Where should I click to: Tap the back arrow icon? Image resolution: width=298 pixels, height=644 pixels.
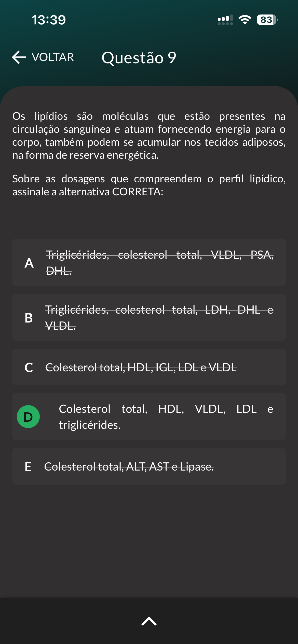coord(19,57)
